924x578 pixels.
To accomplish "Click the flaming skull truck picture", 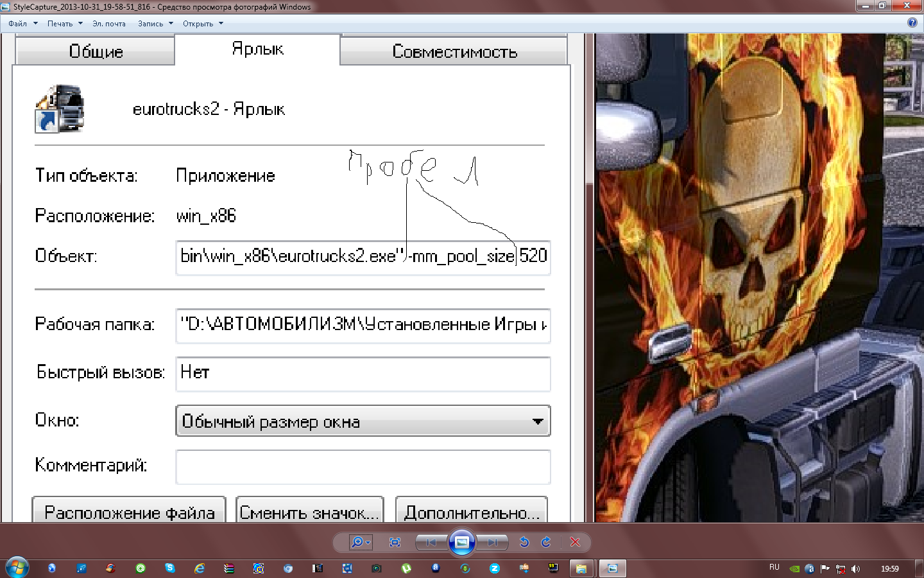I will 760,277.
